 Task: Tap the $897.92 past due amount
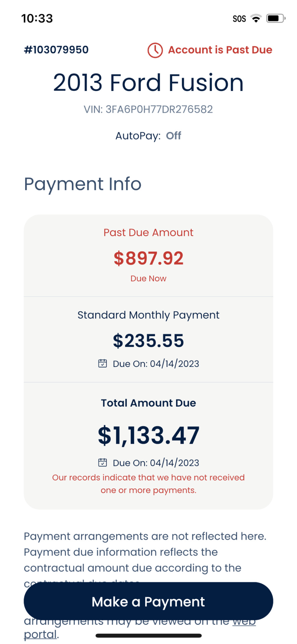click(x=148, y=258)
